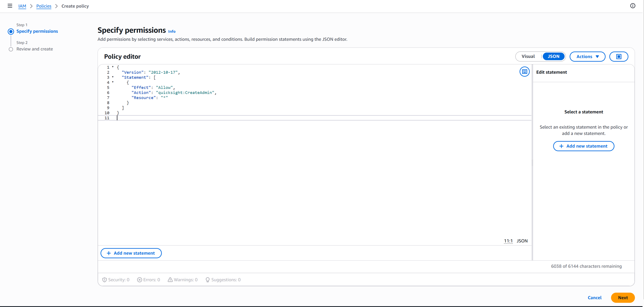Place cursor on the "Version" line of policy
This screenshot has width=644, height=307.
[x=151, y=72]
